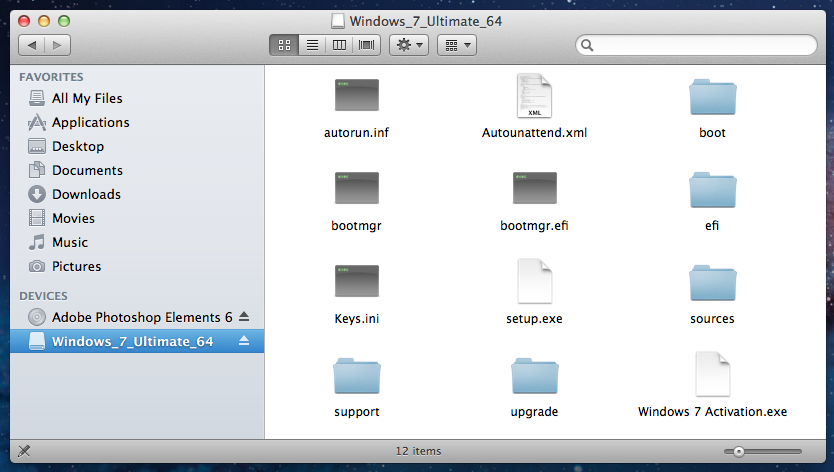Select the Autounattend.xml file icon

[x=535, y=96]
